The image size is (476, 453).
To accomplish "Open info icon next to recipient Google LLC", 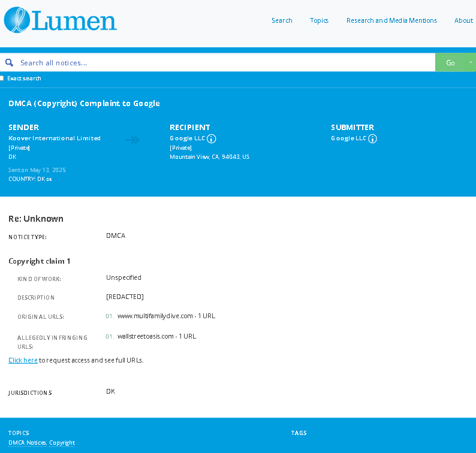I will click(x=211, y=138).
